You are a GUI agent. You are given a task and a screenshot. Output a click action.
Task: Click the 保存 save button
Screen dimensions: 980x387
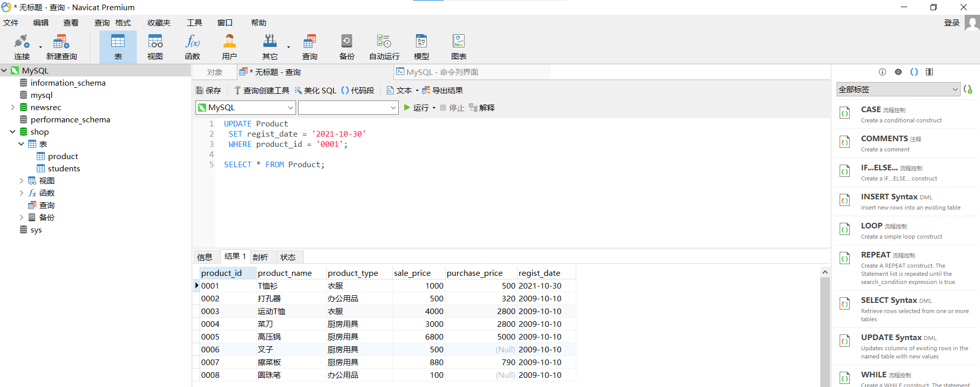click(209, 90)
